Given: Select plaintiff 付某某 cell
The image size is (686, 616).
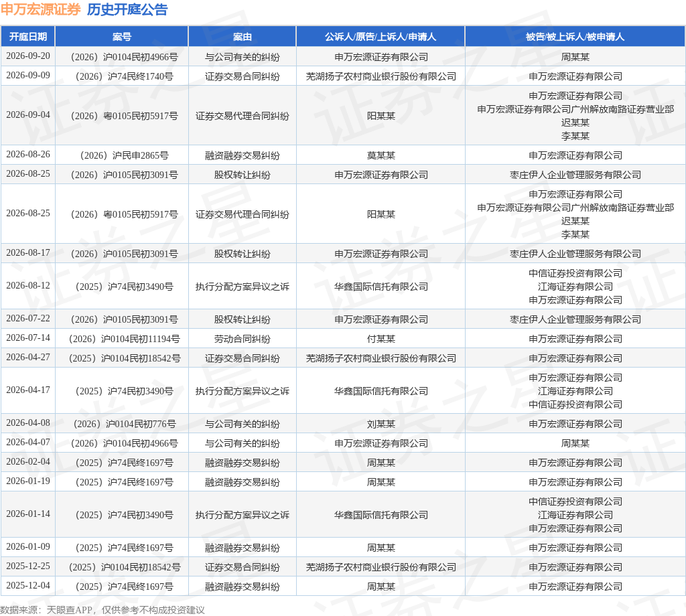Looking at the screenshot, I should pyautogui.click(x=381, y=339).
